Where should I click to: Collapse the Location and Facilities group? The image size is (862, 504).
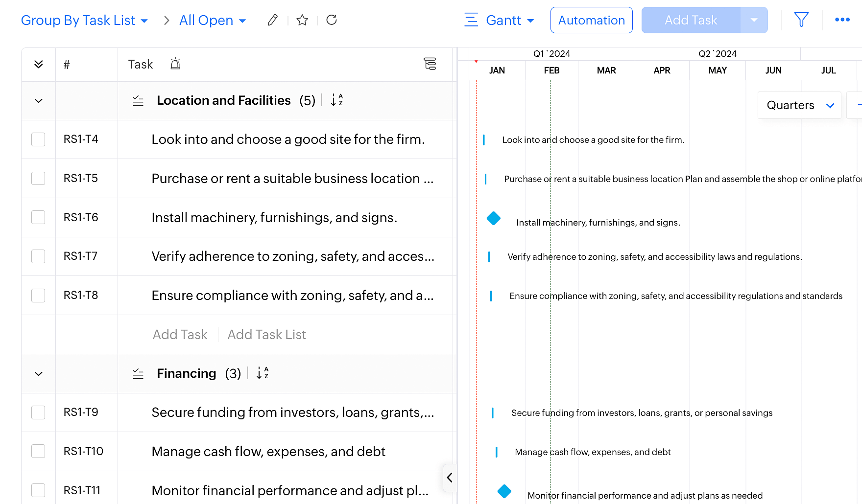(x=39, y=101)
